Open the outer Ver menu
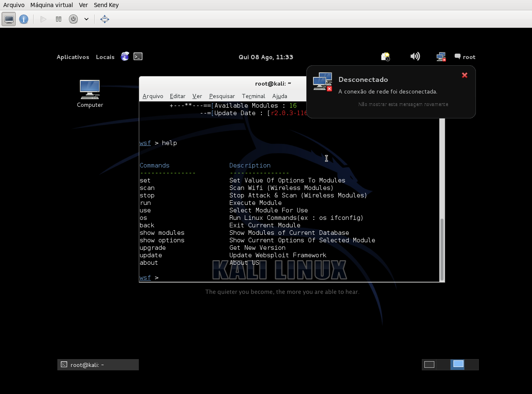Screen dimensions: 532x394 (83, 5)
